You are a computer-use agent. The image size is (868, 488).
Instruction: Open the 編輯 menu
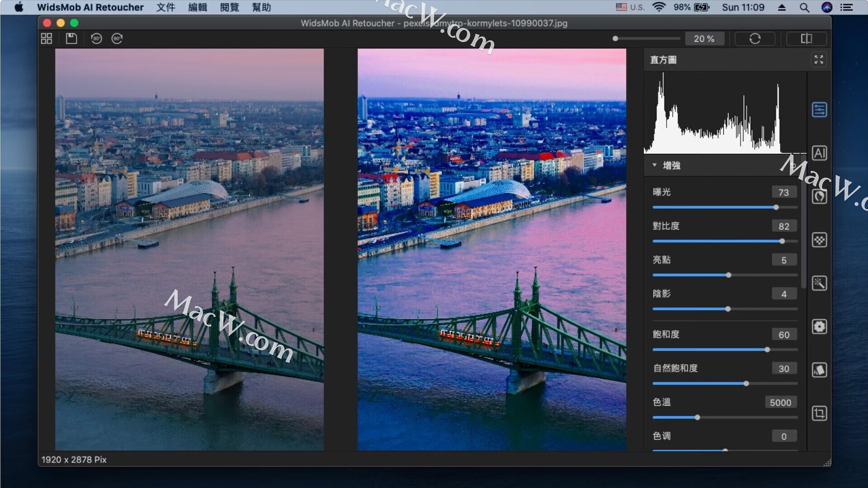click(198, 7)
